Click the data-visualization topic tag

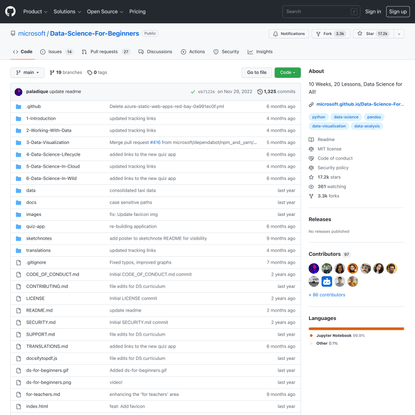(x=329, y=126)
